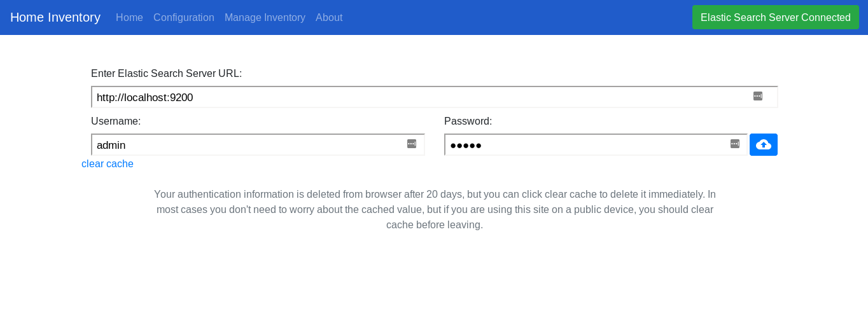Click the authentication information notice paragraph
The height and width of the screenshot is (330, 868).
click(435, 210)
